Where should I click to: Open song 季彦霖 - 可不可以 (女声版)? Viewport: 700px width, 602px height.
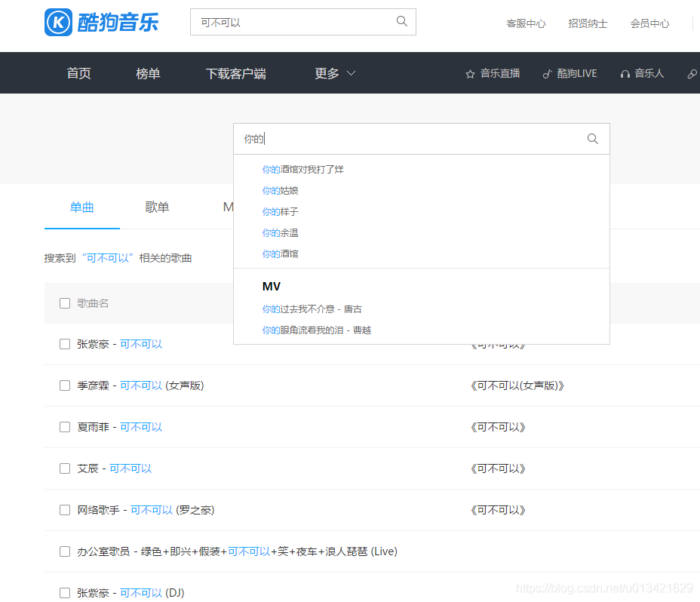point(140,385)
